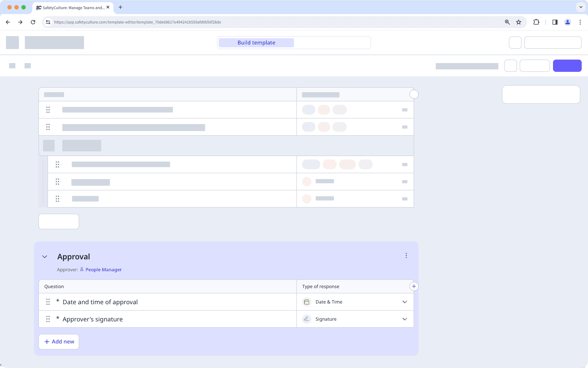The image size is (588, 368).
Task: Open the browser extensions icon
Action: coord(536,22)
